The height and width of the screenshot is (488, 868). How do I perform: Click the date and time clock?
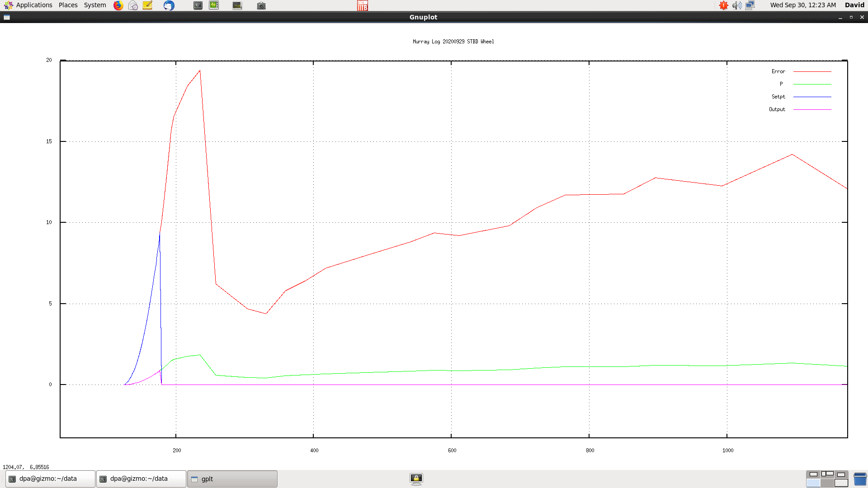[x=803, y=5]
